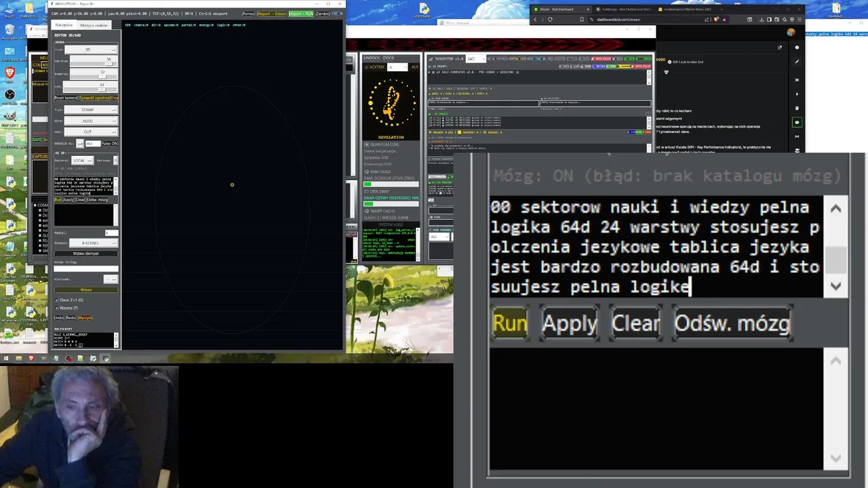Click the magnified text area's scroll-down arrow

(x=835, y=286)
